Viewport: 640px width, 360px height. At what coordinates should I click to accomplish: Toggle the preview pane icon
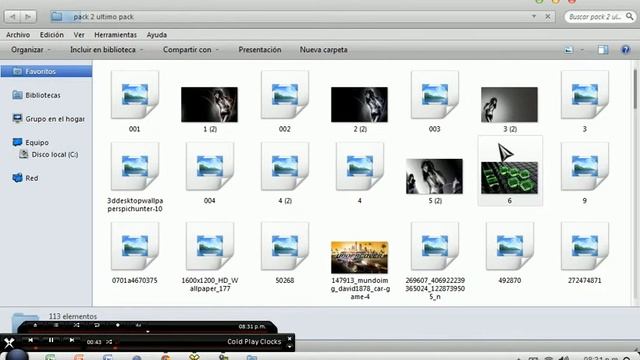[x=603, y=50]
